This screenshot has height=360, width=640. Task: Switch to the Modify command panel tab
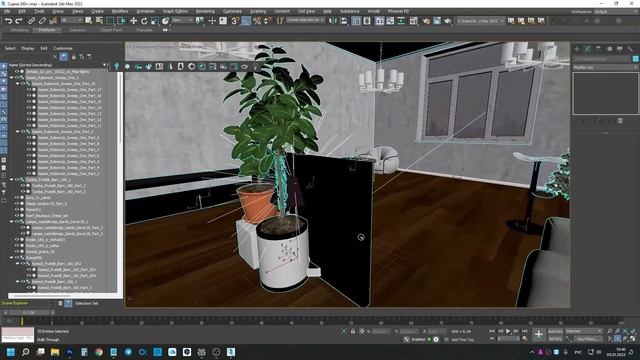click(588, 49)
